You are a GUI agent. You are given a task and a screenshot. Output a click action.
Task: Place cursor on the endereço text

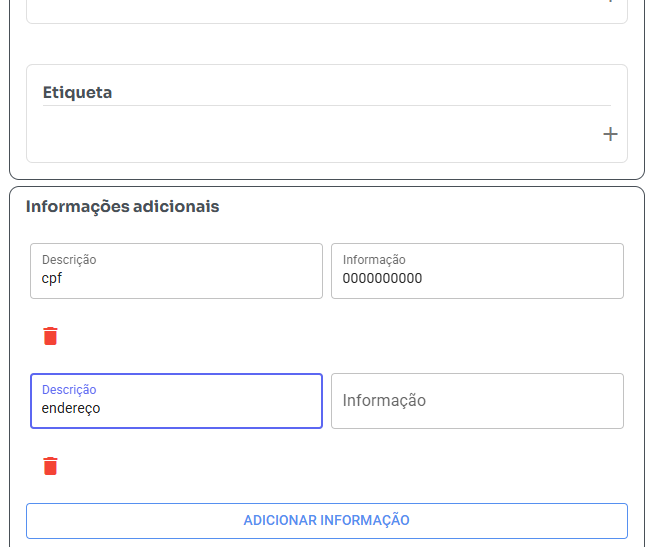70,408
